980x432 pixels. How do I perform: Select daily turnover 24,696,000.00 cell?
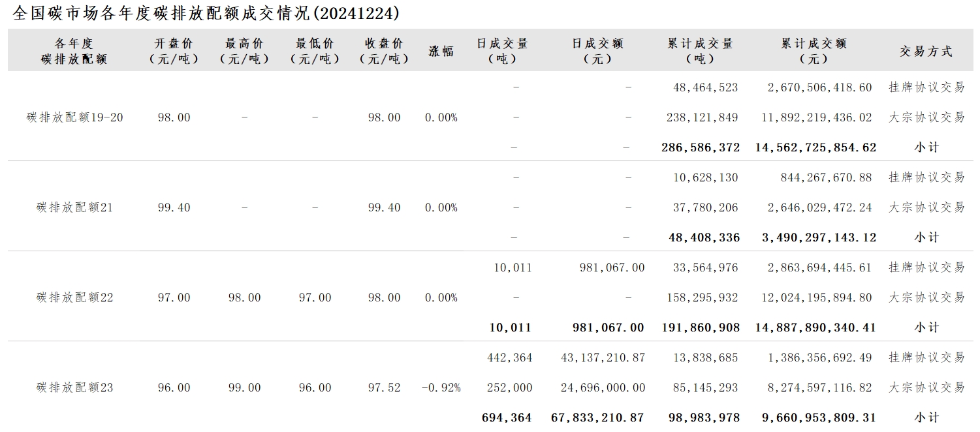click(603, 388)
